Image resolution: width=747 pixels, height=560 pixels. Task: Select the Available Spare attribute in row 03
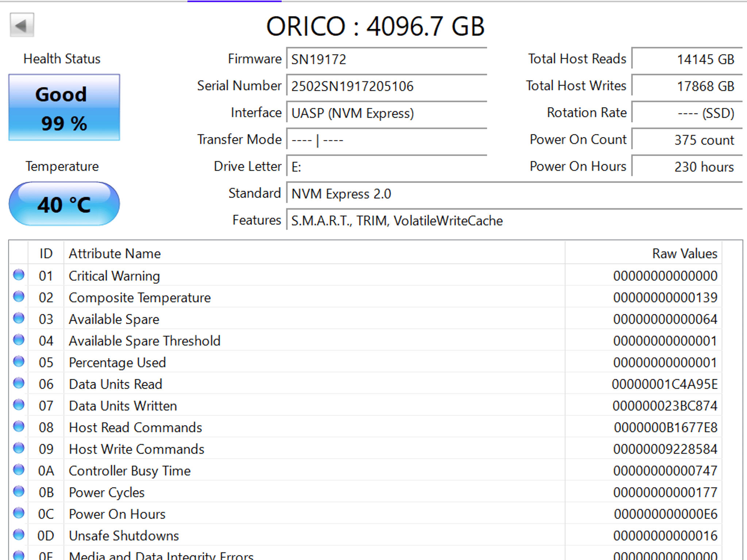114,319
